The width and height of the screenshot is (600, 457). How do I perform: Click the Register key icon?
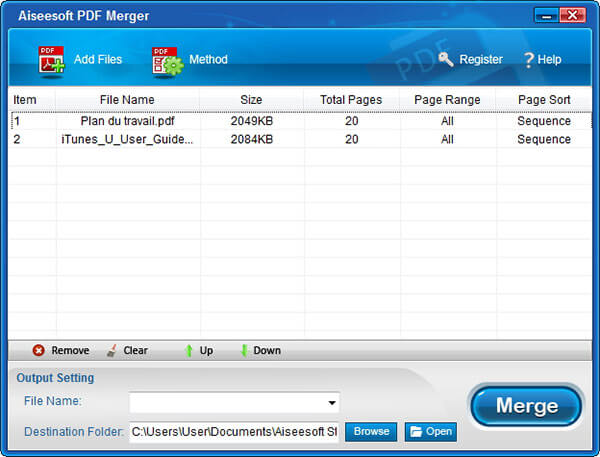[x=446, y=59]
